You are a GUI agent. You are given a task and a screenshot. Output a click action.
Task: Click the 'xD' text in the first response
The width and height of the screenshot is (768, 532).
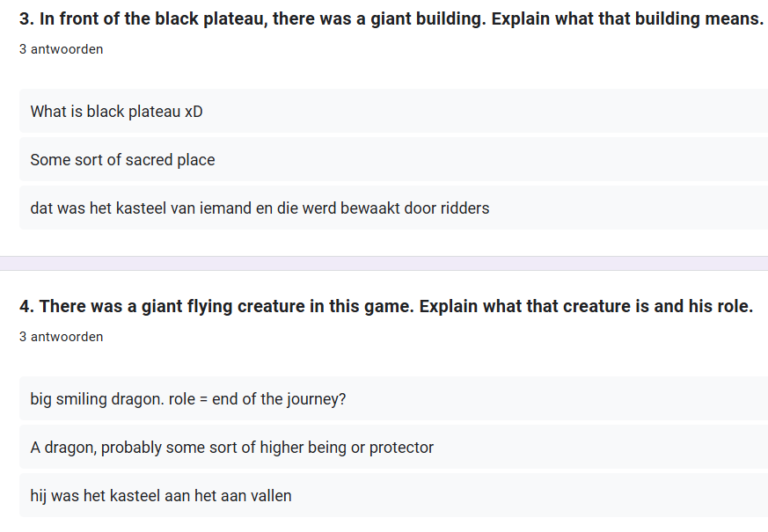click(194, 112)
